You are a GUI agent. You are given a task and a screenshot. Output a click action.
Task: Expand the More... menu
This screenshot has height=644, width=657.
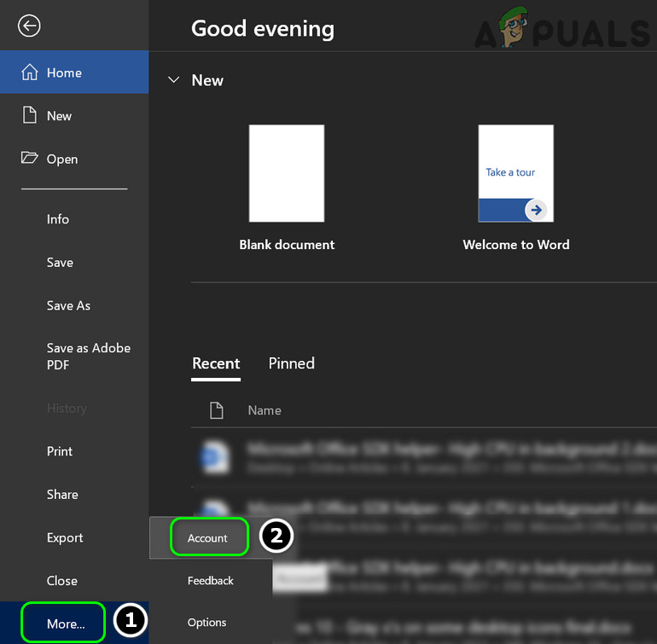74,623
